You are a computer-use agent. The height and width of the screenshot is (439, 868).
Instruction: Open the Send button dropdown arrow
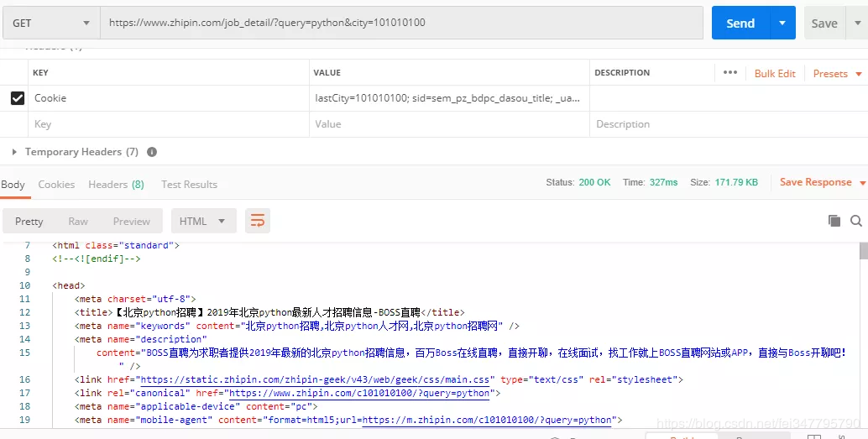tap(782, 24)
